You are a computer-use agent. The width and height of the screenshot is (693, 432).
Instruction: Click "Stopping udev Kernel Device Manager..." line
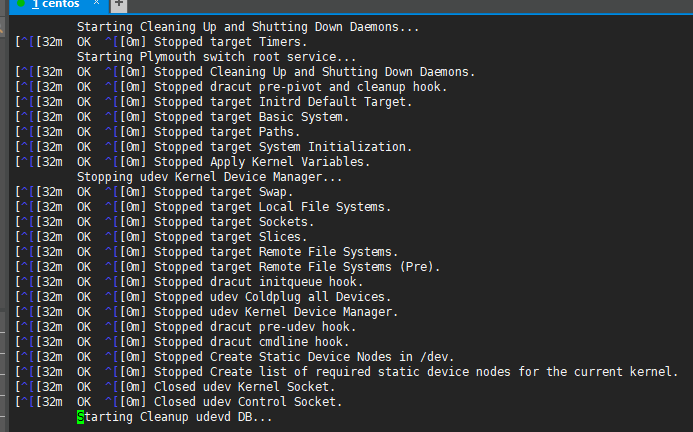pyautogui.click(x=209, y=177)
